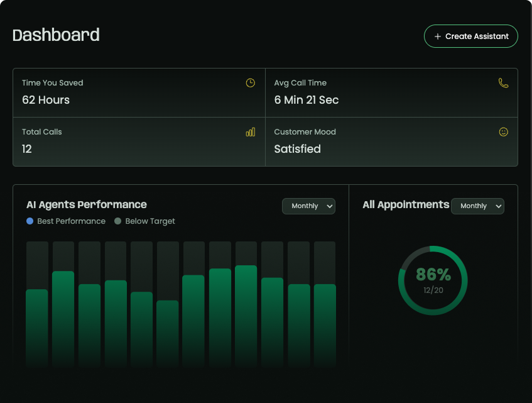Click the plus icon on Create Assistant
The image size is (532, 403).
coord(438,36)
